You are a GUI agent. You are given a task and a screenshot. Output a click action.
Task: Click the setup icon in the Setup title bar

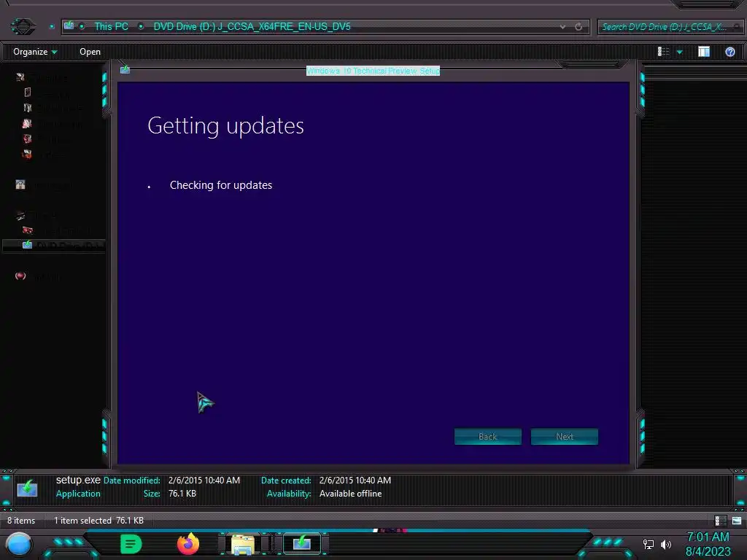[125, 69]
